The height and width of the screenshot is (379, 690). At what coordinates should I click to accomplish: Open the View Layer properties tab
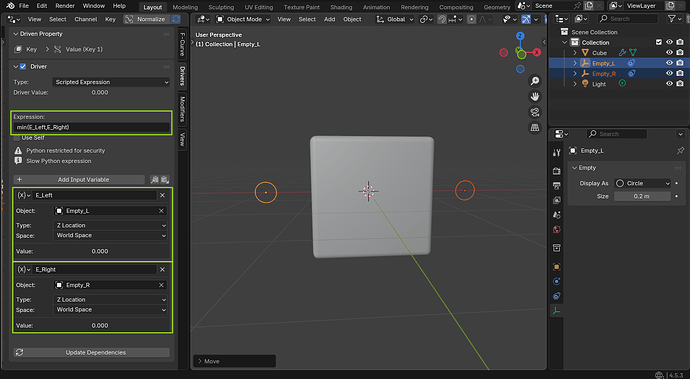pyautogui.click(x=557, y=200)
